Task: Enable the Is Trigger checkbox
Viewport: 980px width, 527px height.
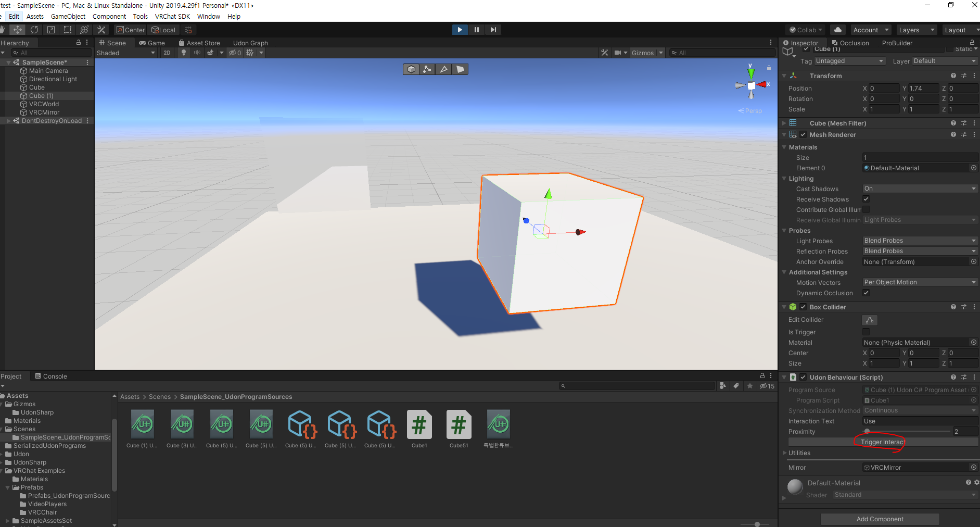Action: (866, 332)
